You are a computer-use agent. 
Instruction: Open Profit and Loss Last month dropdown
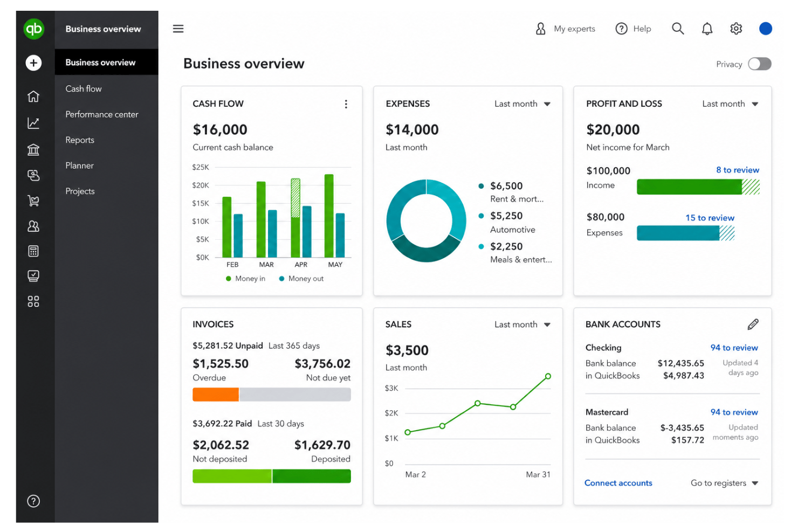(730, 103)
